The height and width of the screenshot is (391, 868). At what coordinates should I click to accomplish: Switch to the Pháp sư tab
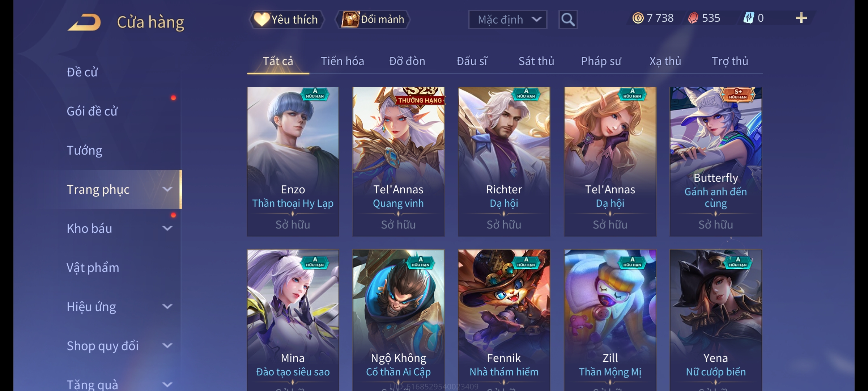(x=601, y=61)
